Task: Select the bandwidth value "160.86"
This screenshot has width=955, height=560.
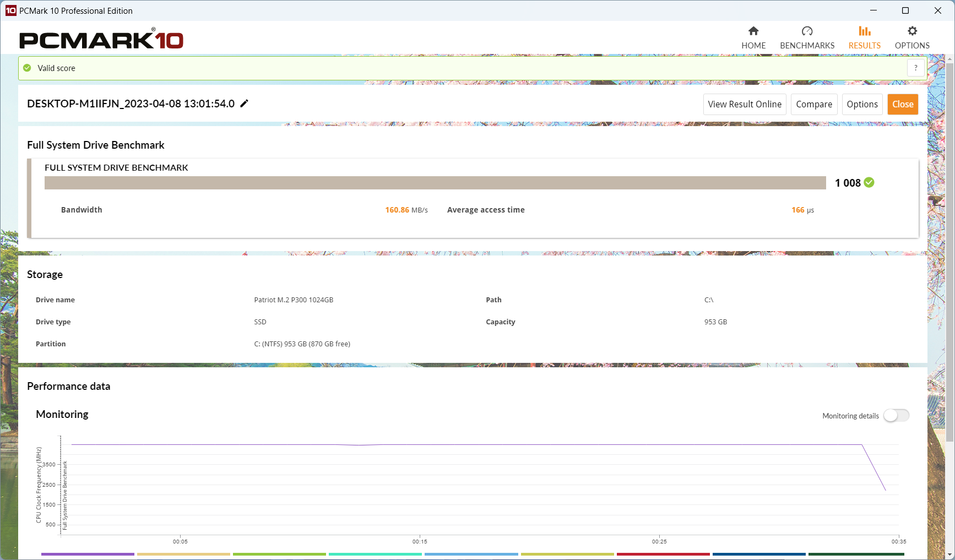Action: pyautogui.click(x=397, y=210)
